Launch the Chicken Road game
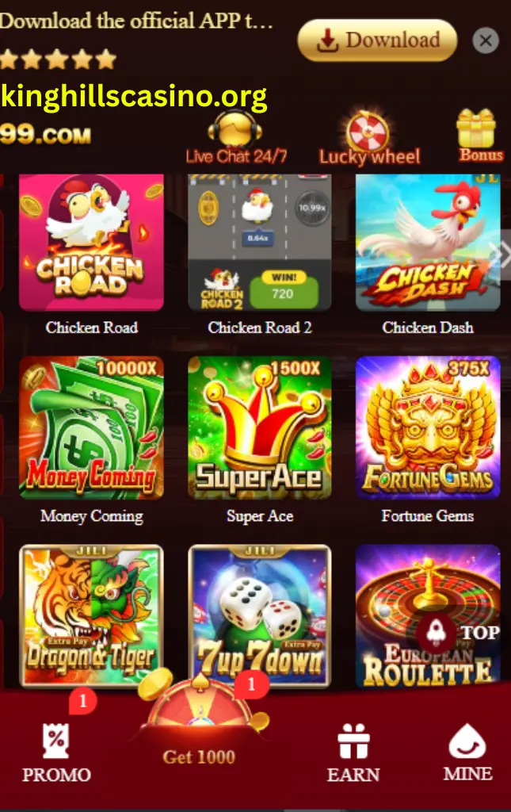This screenshot has height=812, width=511. [x=91, y=243]
